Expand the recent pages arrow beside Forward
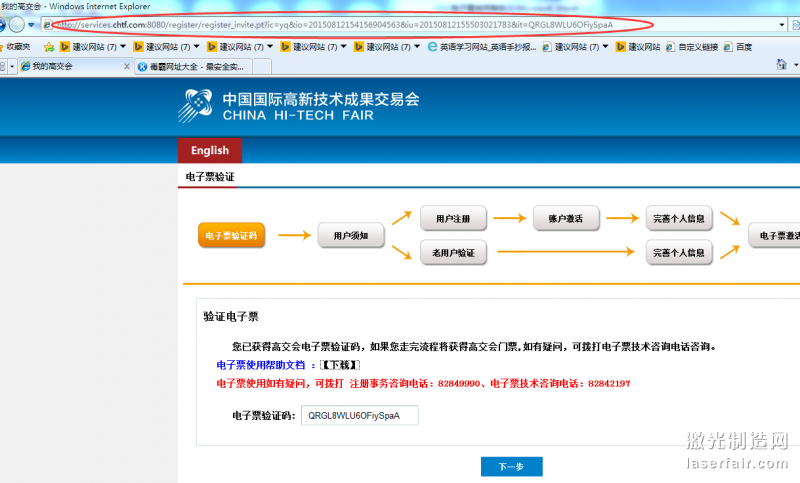800x483 pixels. pyautogui.click(x=33, y=24)
